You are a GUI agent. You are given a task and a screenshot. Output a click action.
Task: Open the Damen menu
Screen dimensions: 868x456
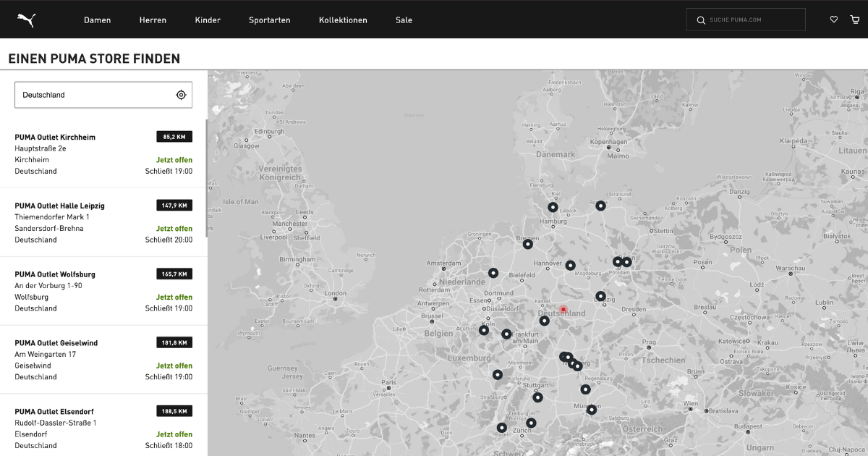(x=97, y=20)
